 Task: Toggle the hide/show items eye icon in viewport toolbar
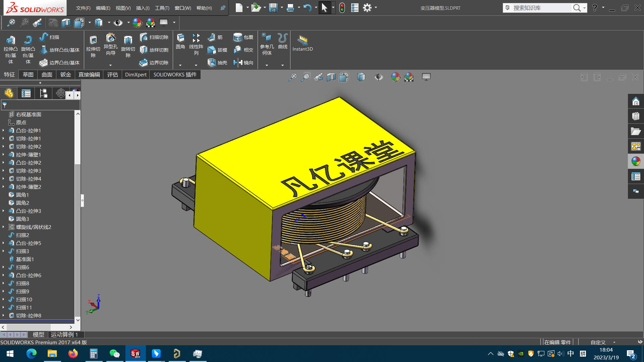[x=379, y=77]
